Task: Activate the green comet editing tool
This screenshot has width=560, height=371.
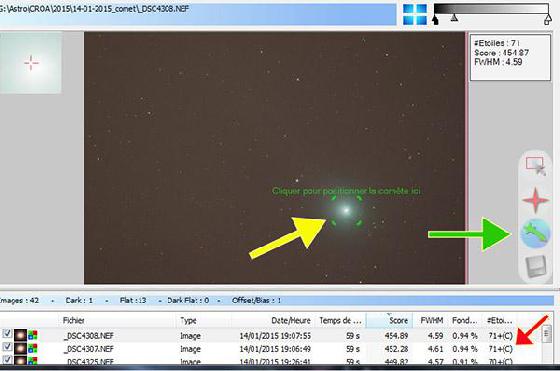Action: (x=535, y=234)
